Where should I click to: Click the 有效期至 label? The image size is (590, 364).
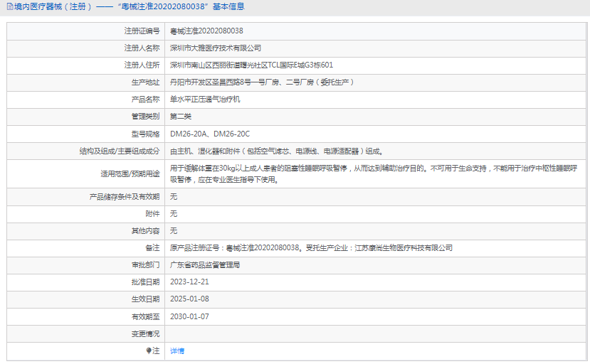point(146,316)
